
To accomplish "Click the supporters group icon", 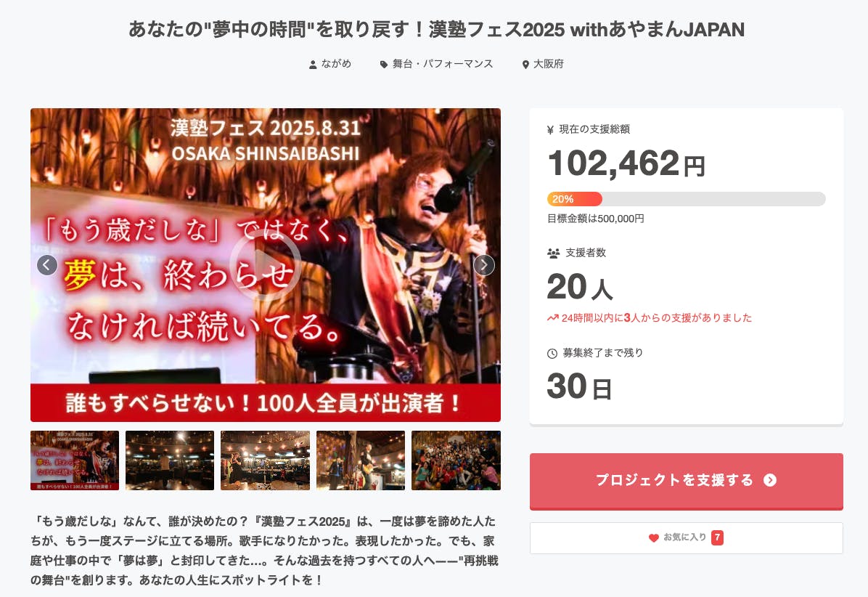I will 553,253.
